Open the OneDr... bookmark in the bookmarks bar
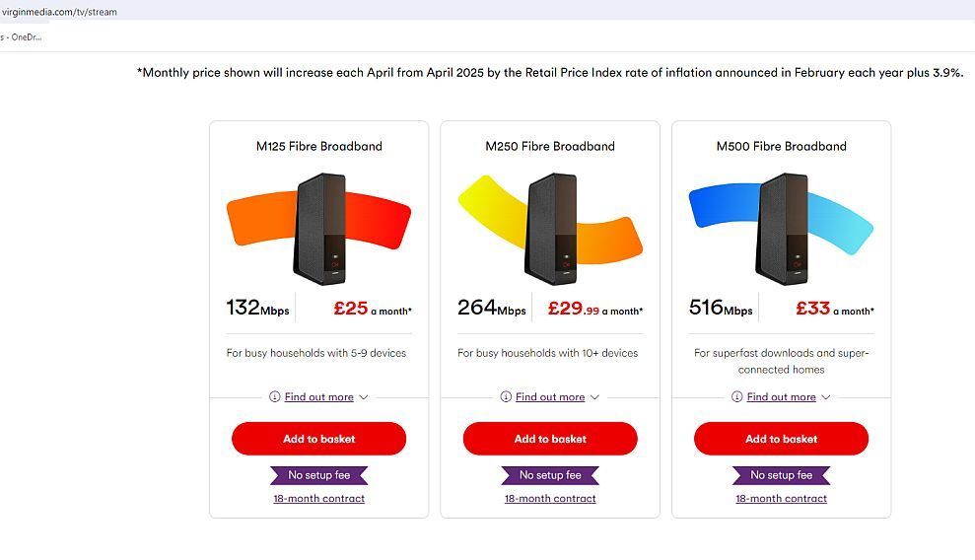 (22, 37)
